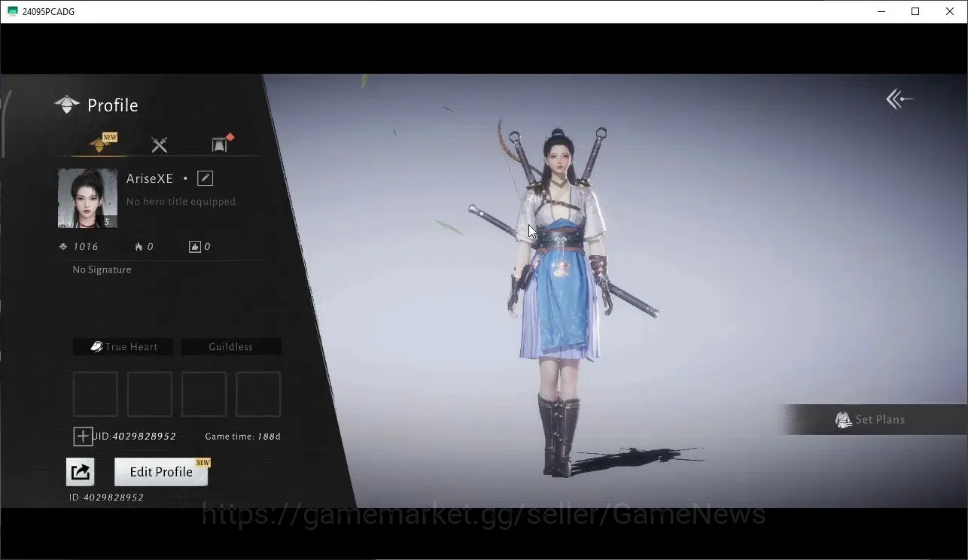This screenshot has width=968, height=560.
Task: Open Set Plans
Action: pyautogui.click(x=873, y=419)
